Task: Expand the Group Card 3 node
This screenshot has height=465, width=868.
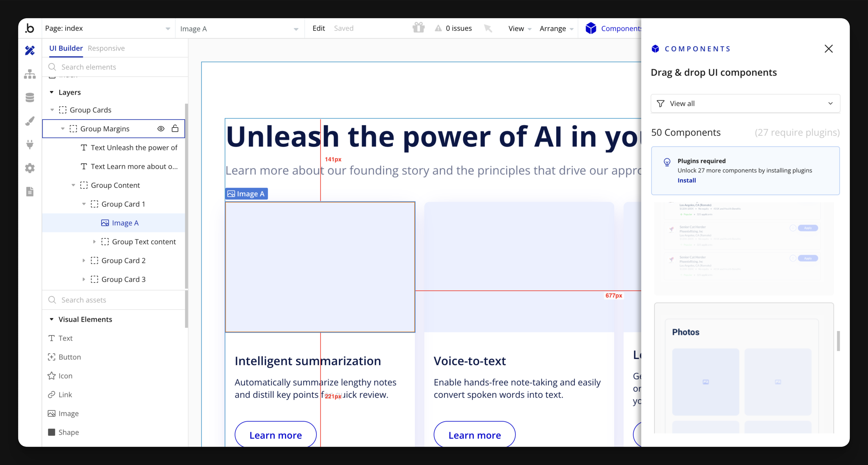Action: pyautogui.click(x=84, y=279)
